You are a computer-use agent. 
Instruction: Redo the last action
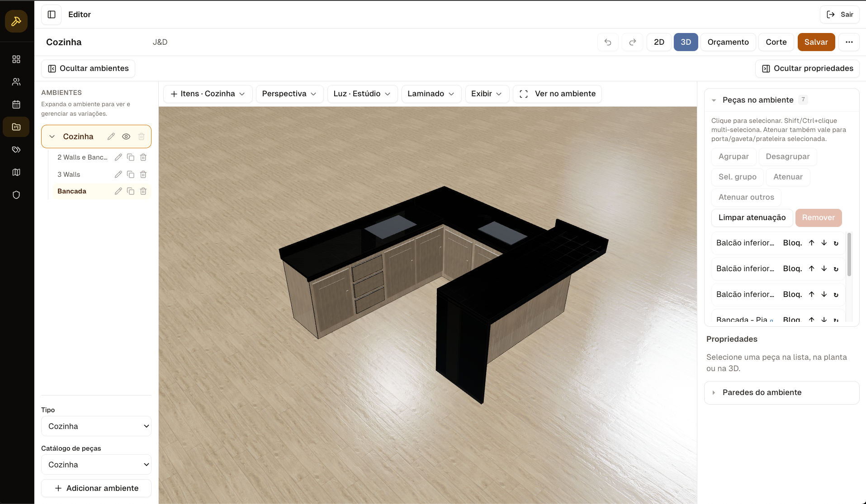point(633,42)
